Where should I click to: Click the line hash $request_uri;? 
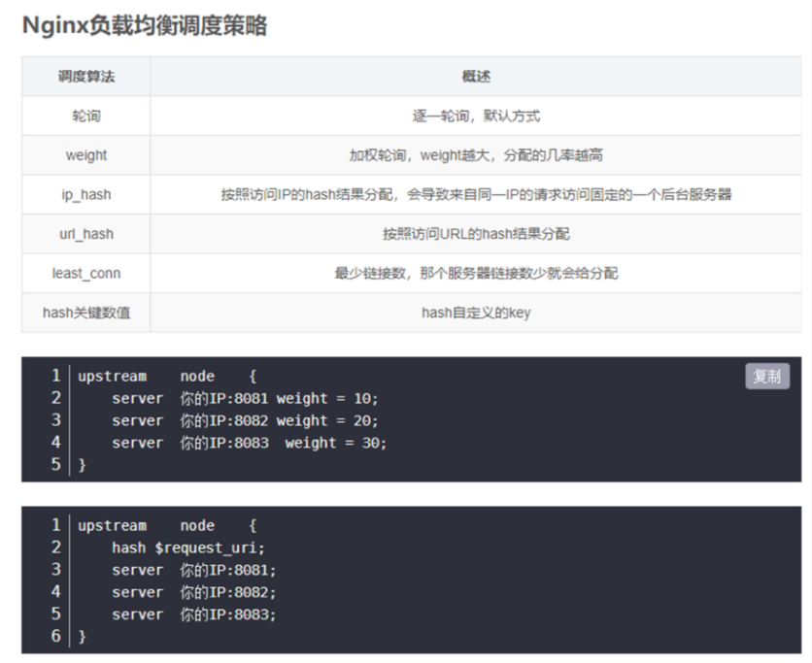pyautogui.click(x=188, y=548)
